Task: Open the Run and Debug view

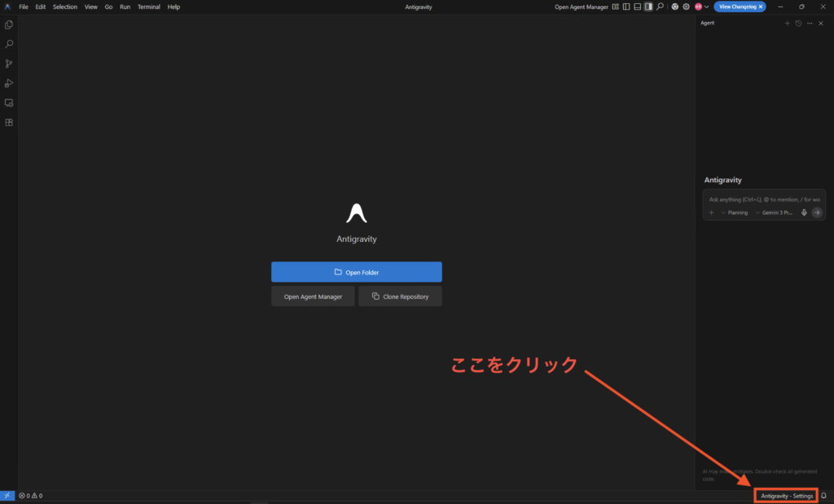Action: point(9,83)
